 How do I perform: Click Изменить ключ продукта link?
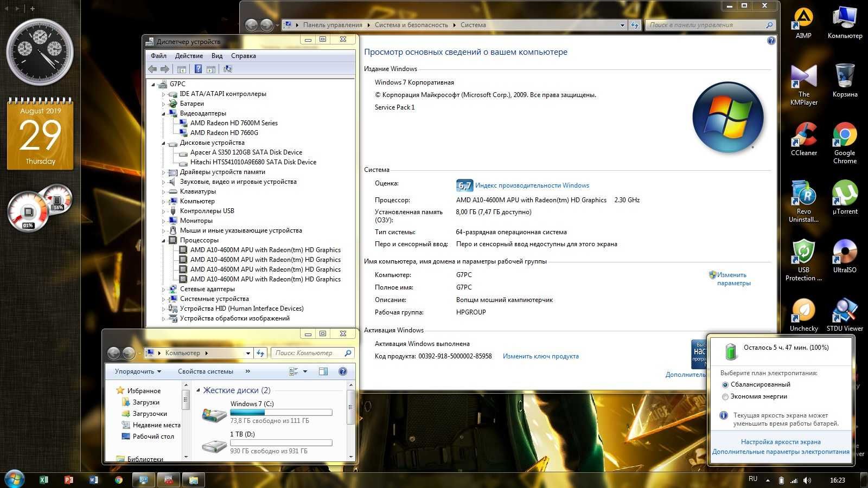pyautogui.click(x=540, y=356)
